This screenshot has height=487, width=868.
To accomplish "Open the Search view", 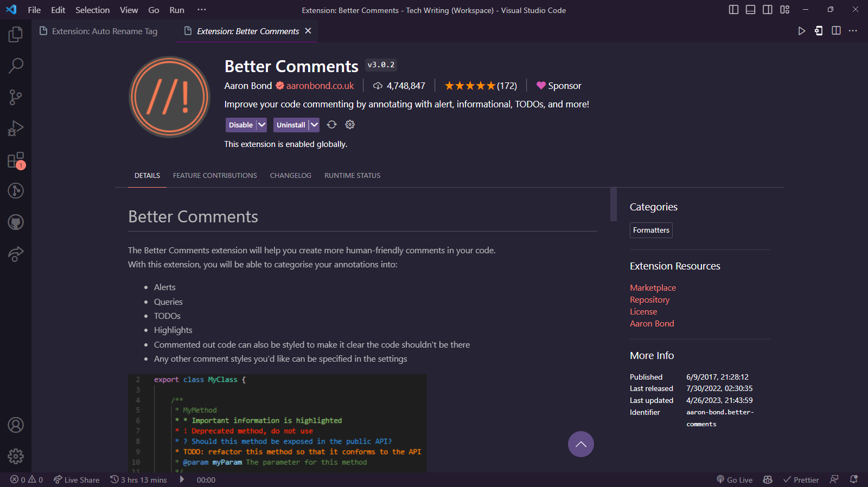I will (x=16, y=66).
